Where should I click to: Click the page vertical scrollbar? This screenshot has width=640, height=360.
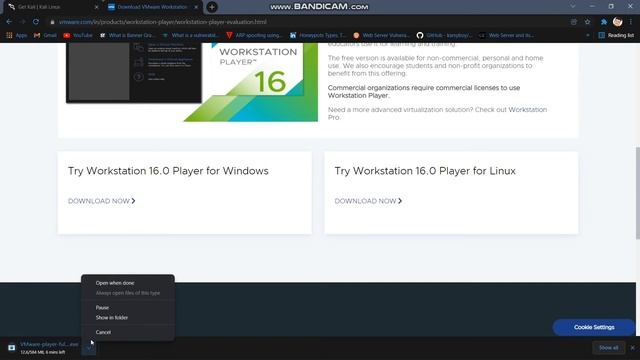click(638, 193)
